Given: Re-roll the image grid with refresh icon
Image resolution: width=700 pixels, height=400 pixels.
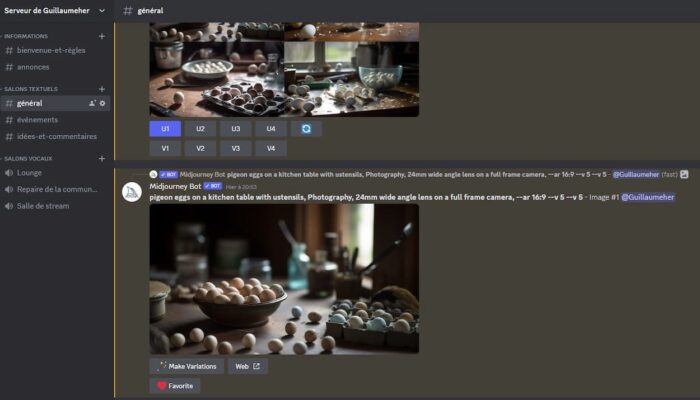Looking at the screenshot, I should point(306,129).
